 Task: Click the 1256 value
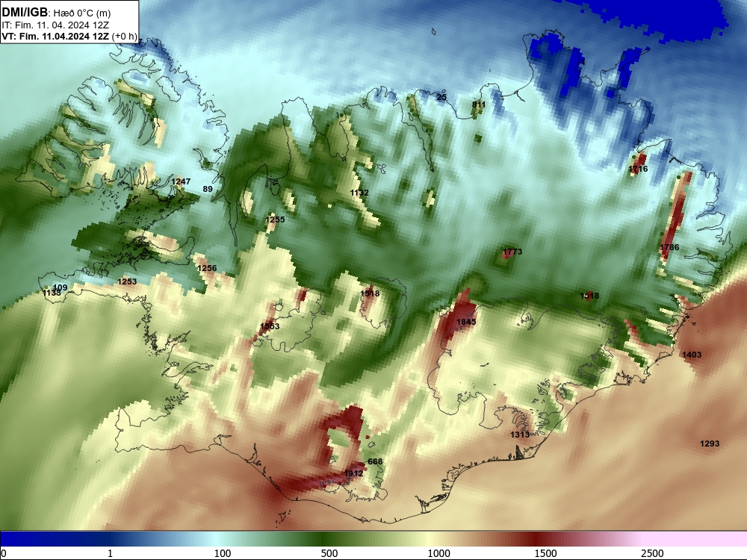207,269
